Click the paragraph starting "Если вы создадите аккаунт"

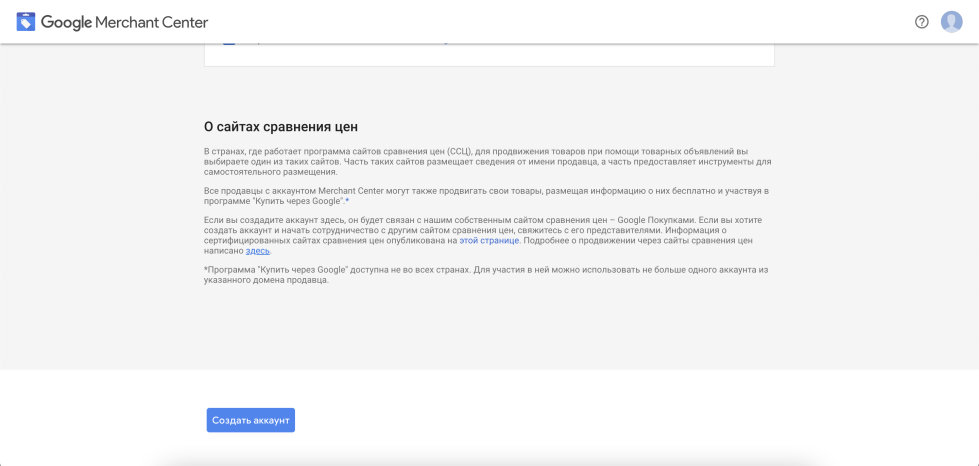tap(481, 235)
